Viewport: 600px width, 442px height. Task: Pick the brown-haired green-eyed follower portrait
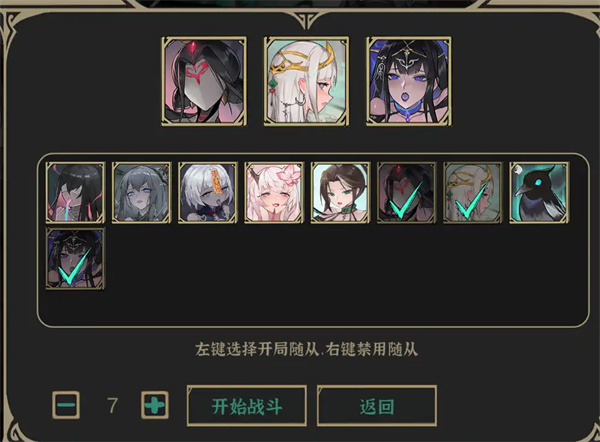pyautogui.click(x=341, y=192)
